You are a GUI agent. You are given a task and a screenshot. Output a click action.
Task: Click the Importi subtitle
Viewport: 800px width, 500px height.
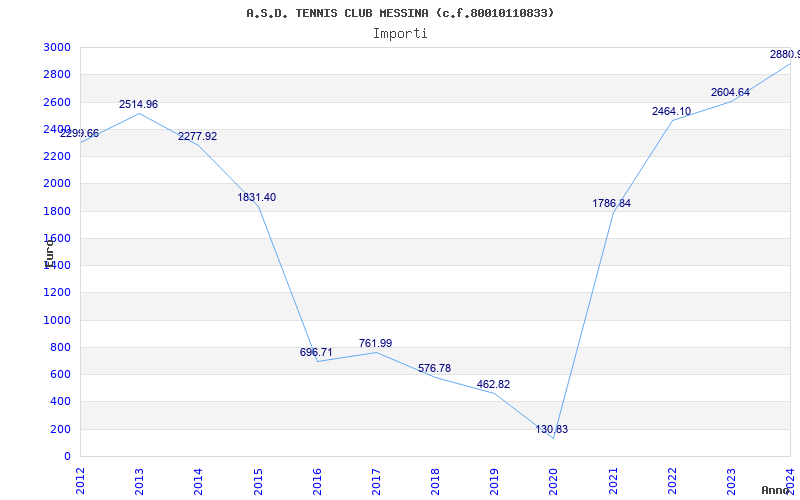[x=400, y=34]
